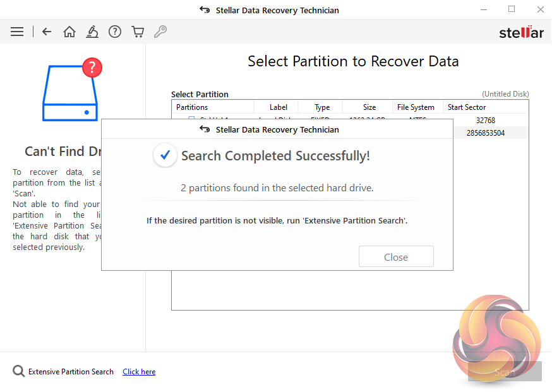Viewport: 552px width, 392px height.
Task: Sort by the Start Sector column
Action: 467,107
